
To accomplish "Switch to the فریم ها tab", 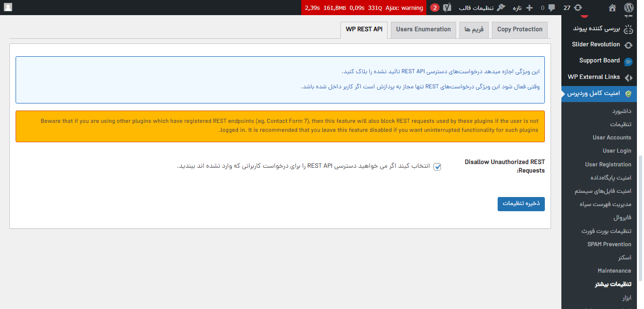I will (474, 29).
